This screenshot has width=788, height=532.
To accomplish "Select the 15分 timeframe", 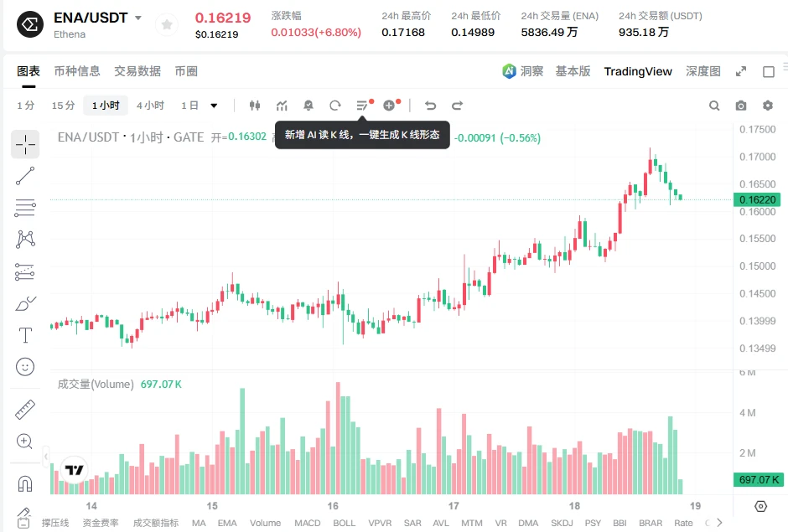I will coord(64,106).
